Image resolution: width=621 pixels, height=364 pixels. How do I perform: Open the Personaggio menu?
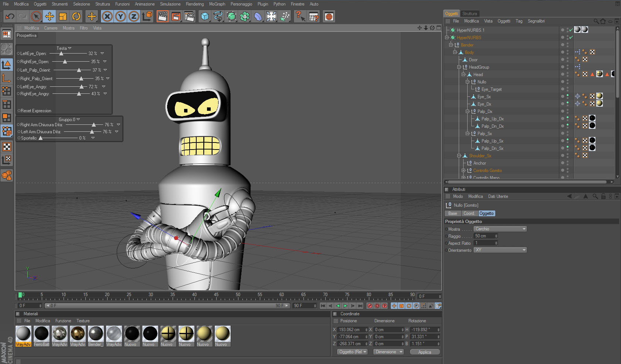point(241,4)
